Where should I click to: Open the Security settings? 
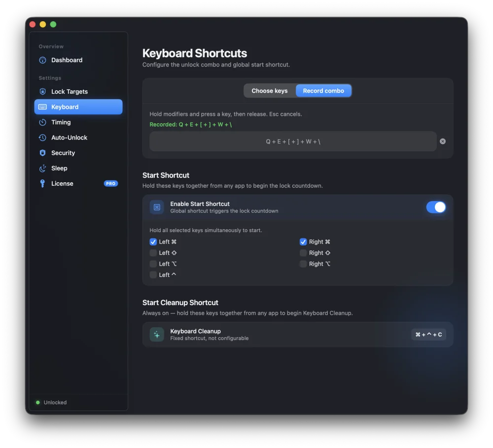coord(78,153)
